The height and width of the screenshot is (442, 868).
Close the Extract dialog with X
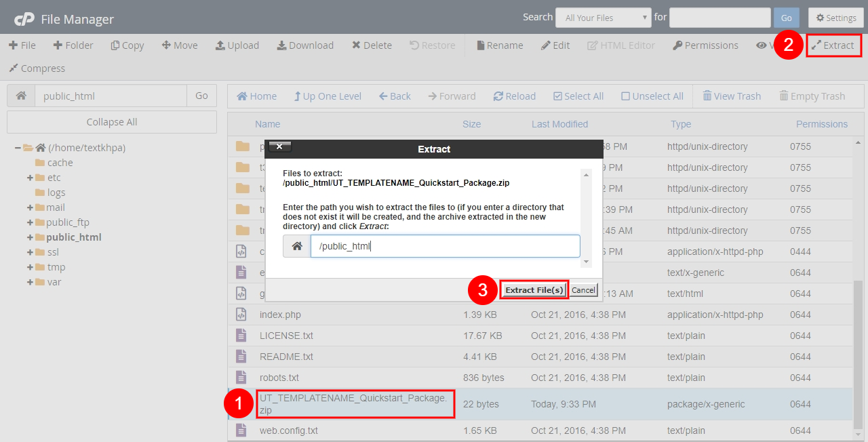point(280,146)
